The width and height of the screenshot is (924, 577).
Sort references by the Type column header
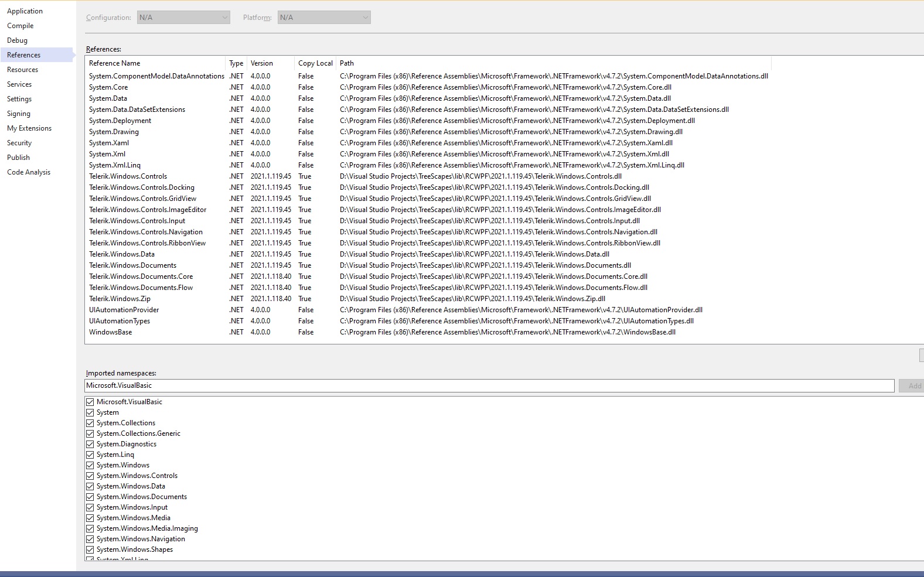[x=237, y=63]
